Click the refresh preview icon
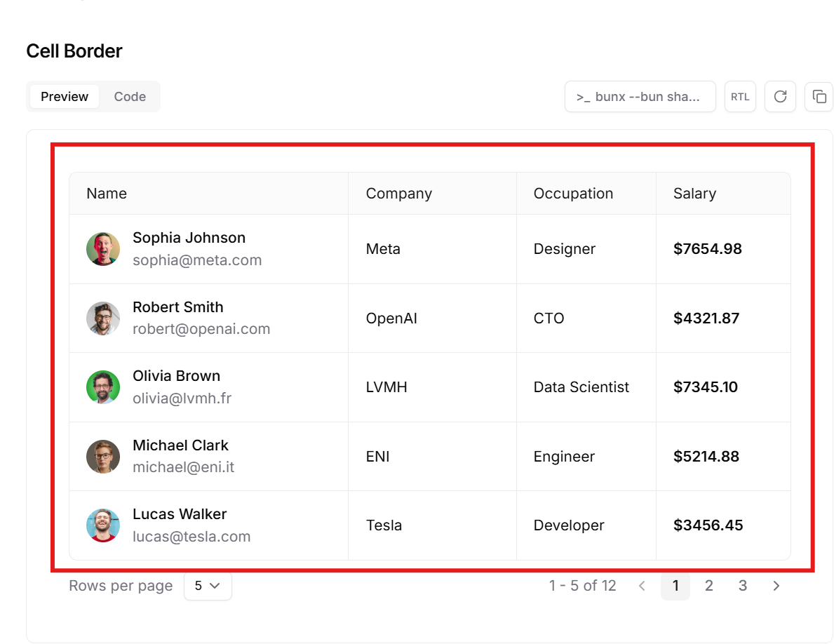Image resolution: width=834 pixels, height=644 pixels. [780, 97]
